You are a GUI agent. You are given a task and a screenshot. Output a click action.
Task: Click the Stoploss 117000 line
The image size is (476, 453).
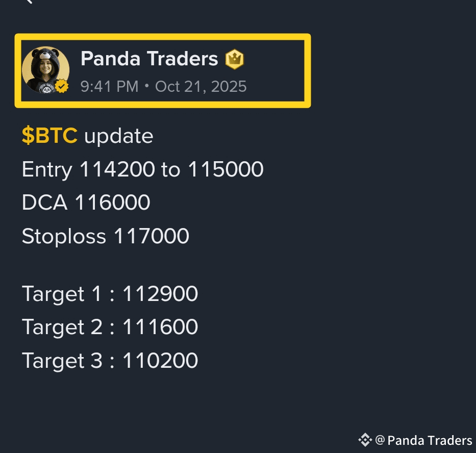(x=105, y=236)
